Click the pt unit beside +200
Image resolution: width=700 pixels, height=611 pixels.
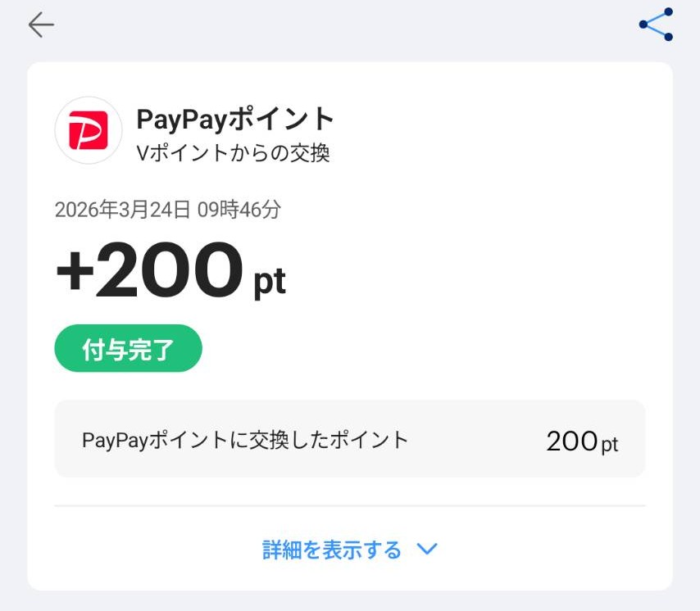[x=269, y=281]
